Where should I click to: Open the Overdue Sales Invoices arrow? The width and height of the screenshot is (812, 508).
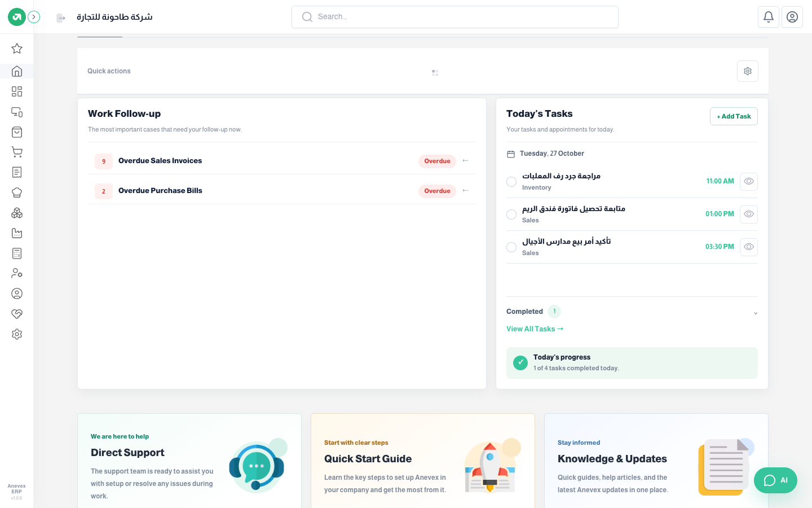[x=466, y=161]
